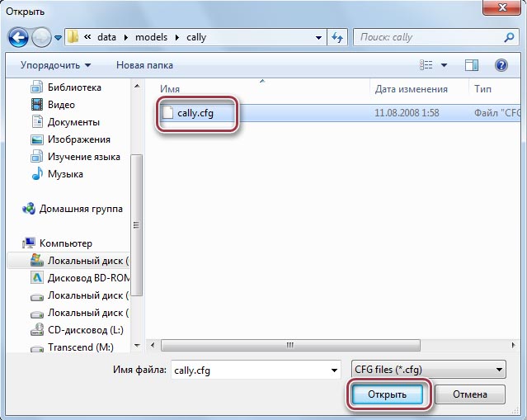Click the Изображения picture icon
Viewport: 527px width, 420px height.
click(x=37, y=139)
